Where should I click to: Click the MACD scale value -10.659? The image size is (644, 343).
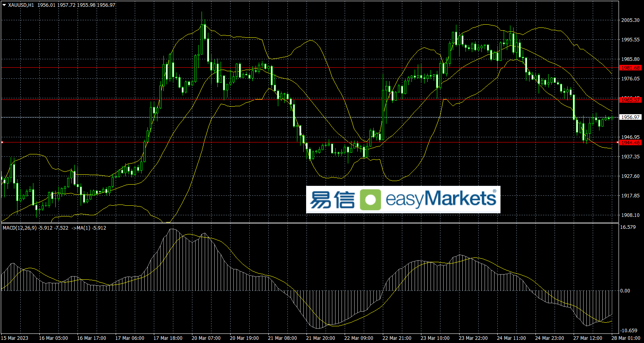click(629, 331)
